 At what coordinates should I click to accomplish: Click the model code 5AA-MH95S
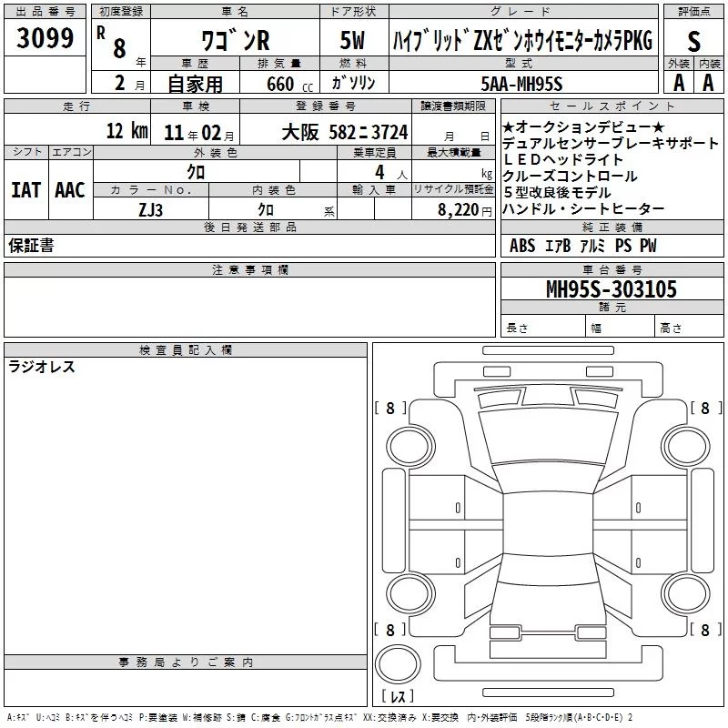(521, 83)
